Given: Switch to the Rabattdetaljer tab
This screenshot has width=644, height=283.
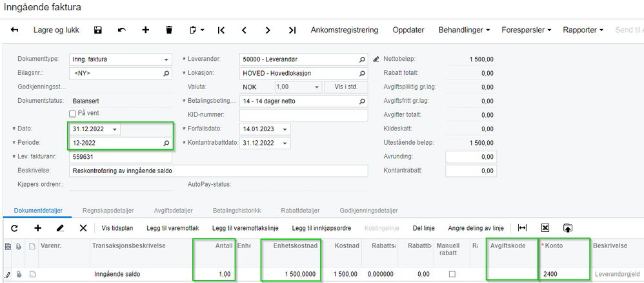Looking at the screenshot, I should tap(300, 211).
